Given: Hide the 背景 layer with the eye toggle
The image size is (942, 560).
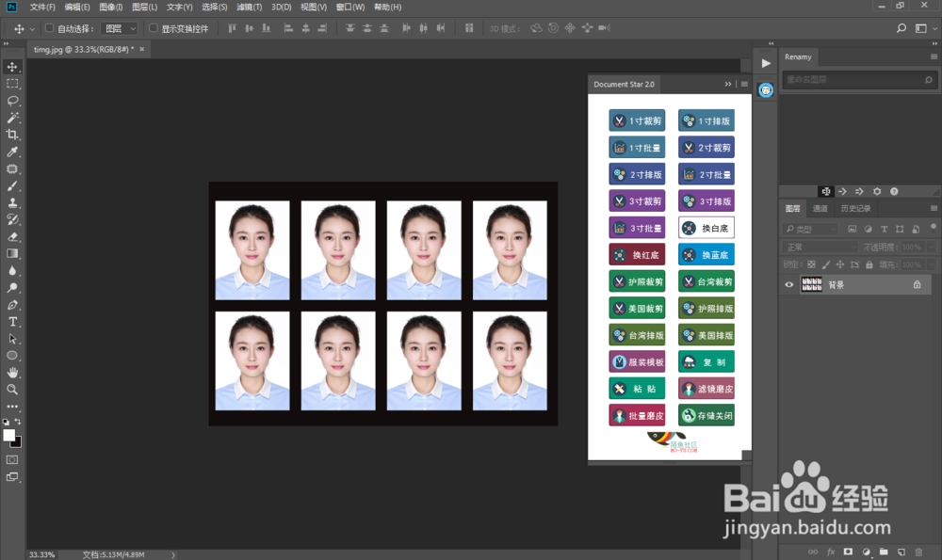Looking at the screenshot, I should click(788, 284).
